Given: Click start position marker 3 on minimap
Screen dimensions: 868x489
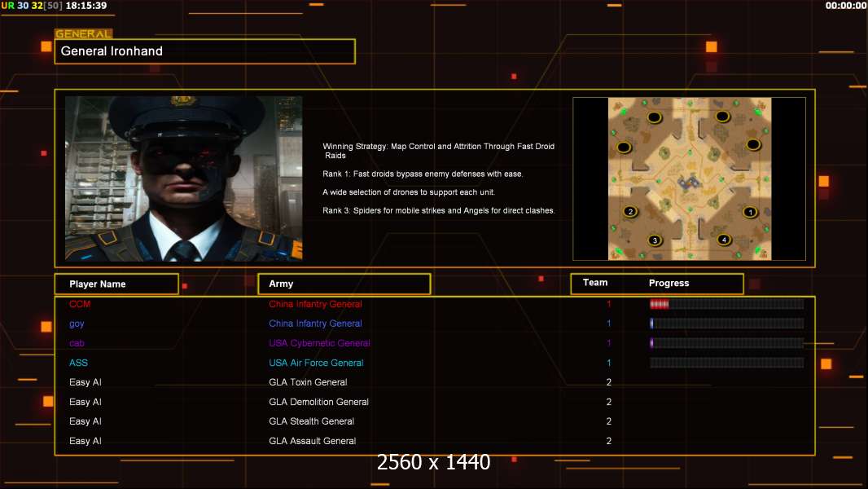Looking at the screenshot, I should 655,240.
